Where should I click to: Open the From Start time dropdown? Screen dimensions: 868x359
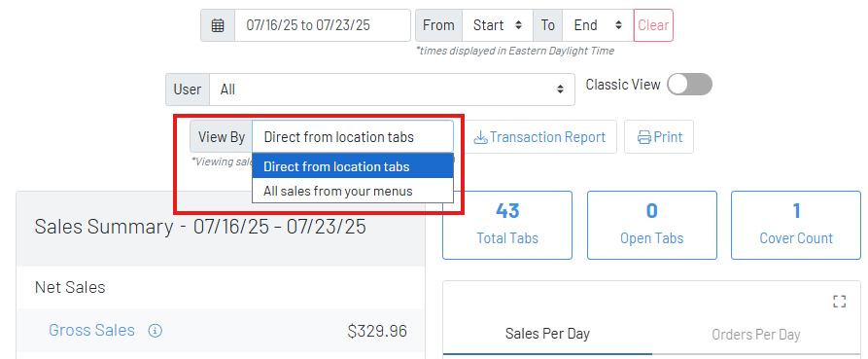(498, 25)
